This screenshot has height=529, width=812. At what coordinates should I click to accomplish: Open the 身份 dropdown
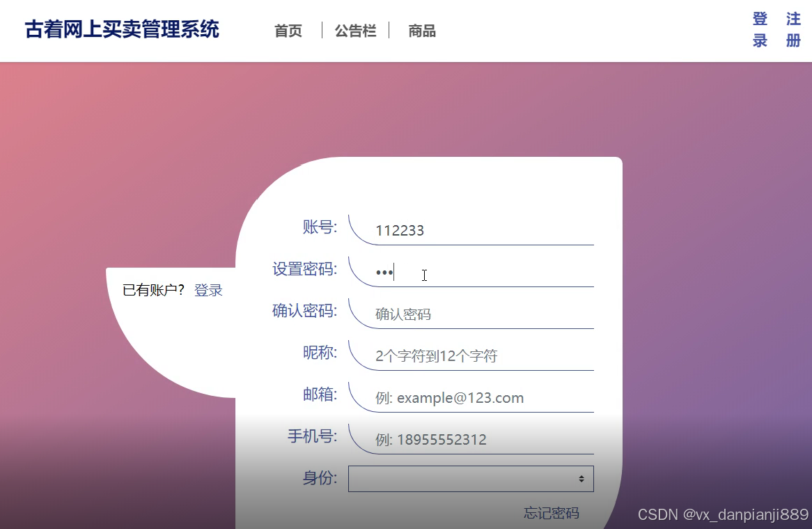point(471,479)
